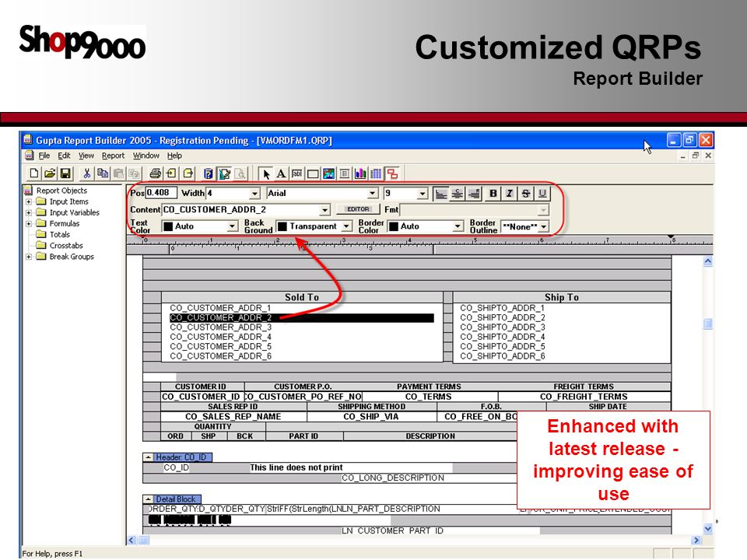
Task: Select the Crosstabs folder in tree
Action: (66, 246)
